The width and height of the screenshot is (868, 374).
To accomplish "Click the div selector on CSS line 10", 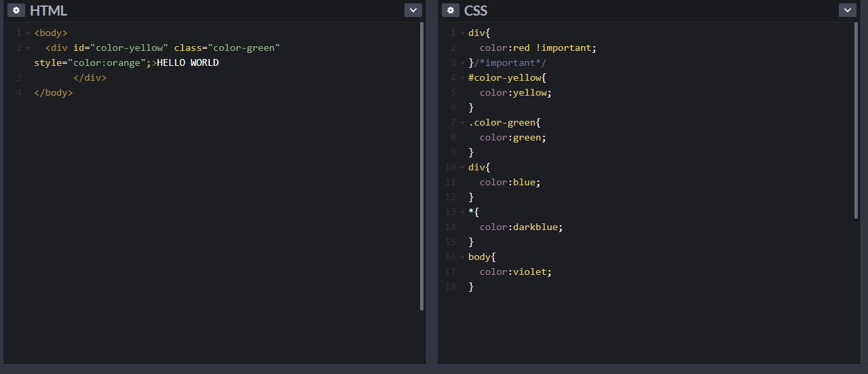I will pos(476,167).
